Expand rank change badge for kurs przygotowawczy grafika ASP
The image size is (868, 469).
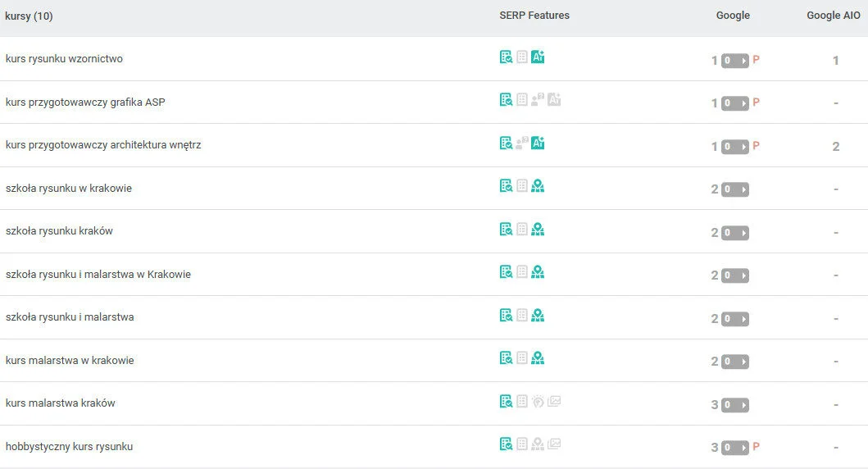735,103
